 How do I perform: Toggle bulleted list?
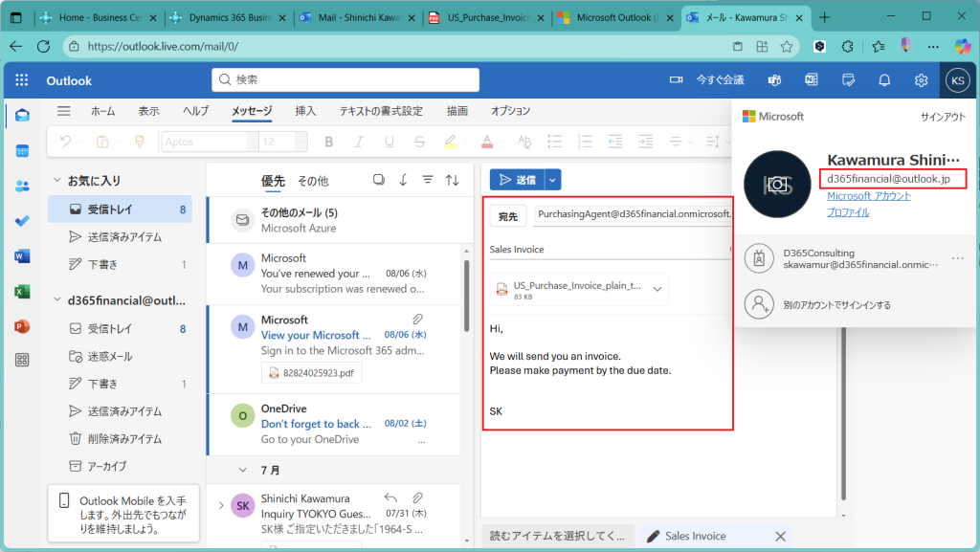(x=554, y=142)
